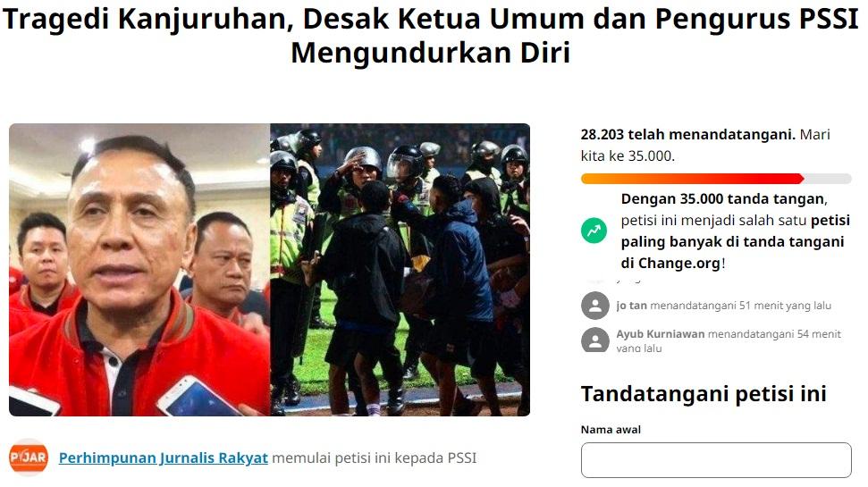Image resolution: width=868 pixels, height=487 pixels.
Task: Open the photo of man in red jacket
Action: 139,270
